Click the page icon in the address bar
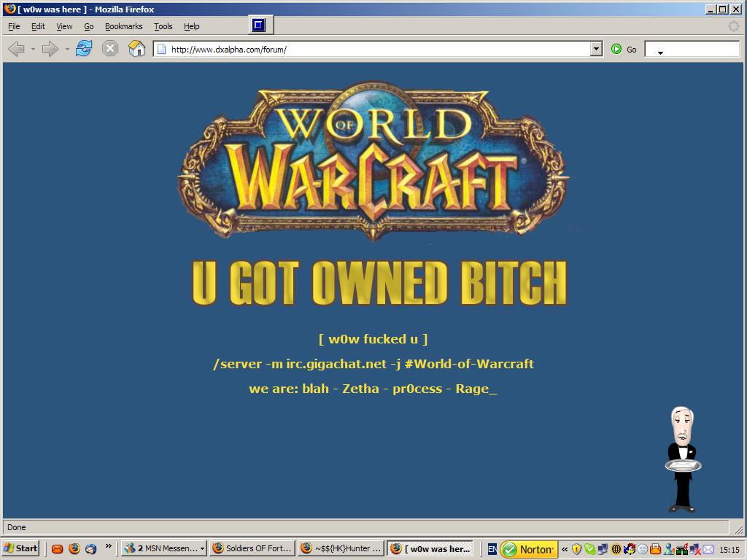 pyautogui.click(x=161, y=49)
